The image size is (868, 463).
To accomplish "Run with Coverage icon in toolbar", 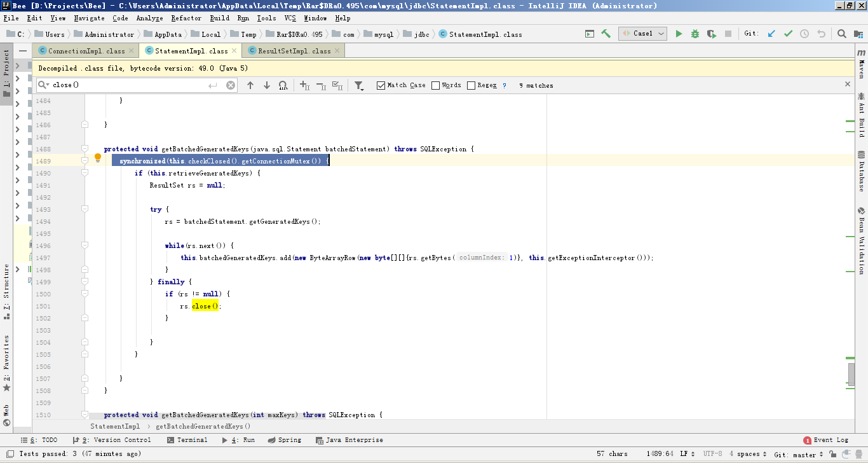I will [711, 34].
